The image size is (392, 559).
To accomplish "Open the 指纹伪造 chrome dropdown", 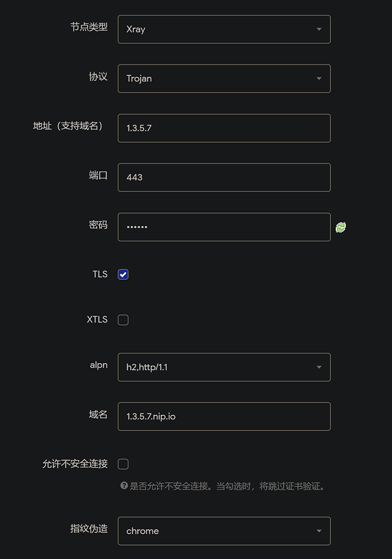I will pos(224,531).
